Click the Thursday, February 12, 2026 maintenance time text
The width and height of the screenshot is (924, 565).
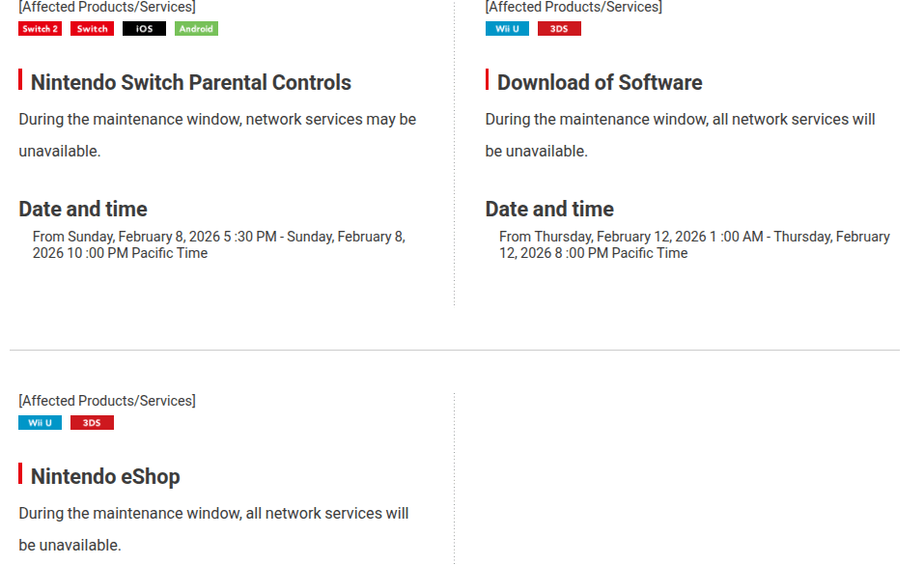(693, 244)
